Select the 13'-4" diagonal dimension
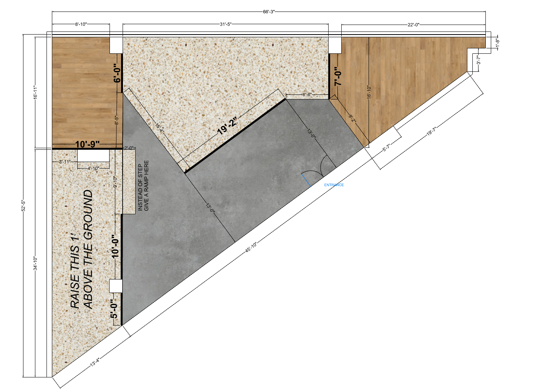This screenshot has width=535, height=392. click(x=95, y=362)
